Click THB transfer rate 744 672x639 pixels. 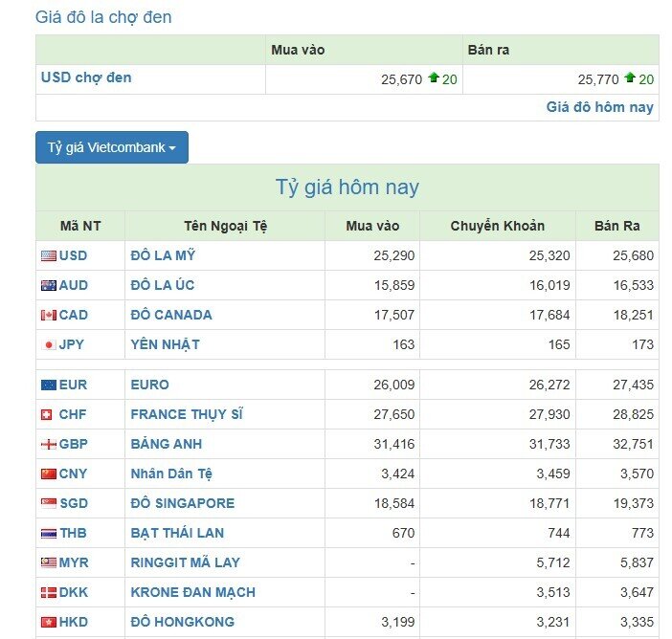click(559, 533)
